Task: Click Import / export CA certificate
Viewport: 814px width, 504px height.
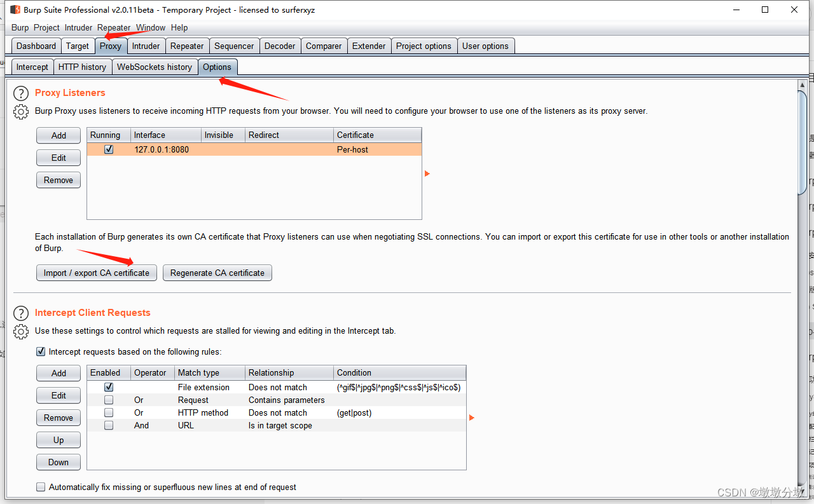Action: (97, 273)
